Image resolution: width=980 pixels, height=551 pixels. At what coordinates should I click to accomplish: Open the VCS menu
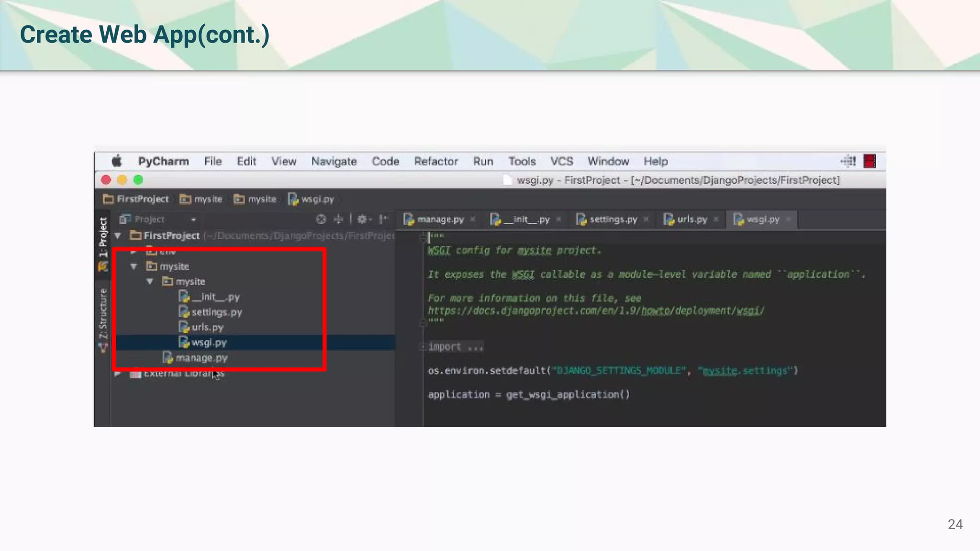coord(561,161)
